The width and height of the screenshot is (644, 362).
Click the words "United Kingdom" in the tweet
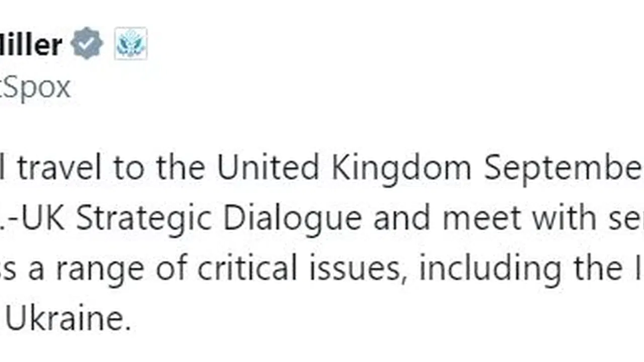click(x=344, y=168)
